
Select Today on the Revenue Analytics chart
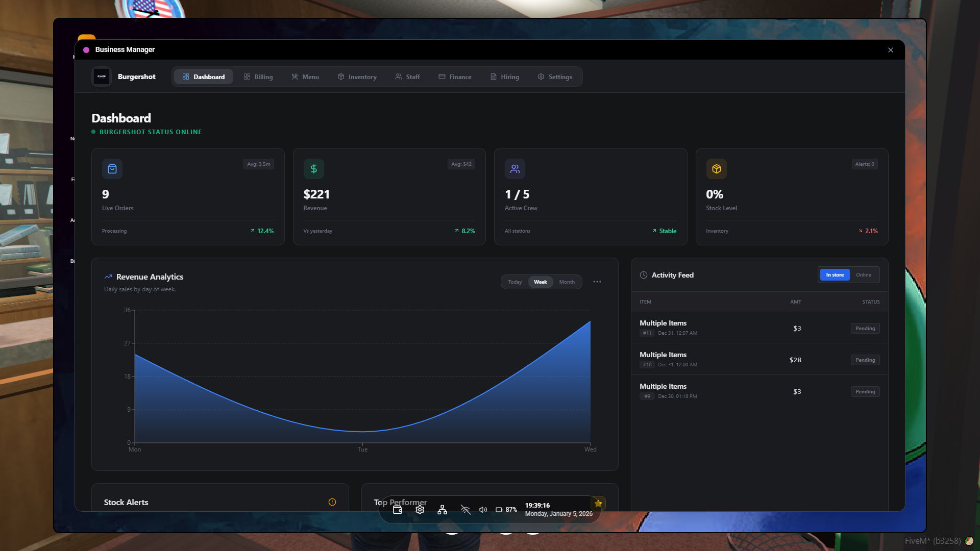coord(514,282)
